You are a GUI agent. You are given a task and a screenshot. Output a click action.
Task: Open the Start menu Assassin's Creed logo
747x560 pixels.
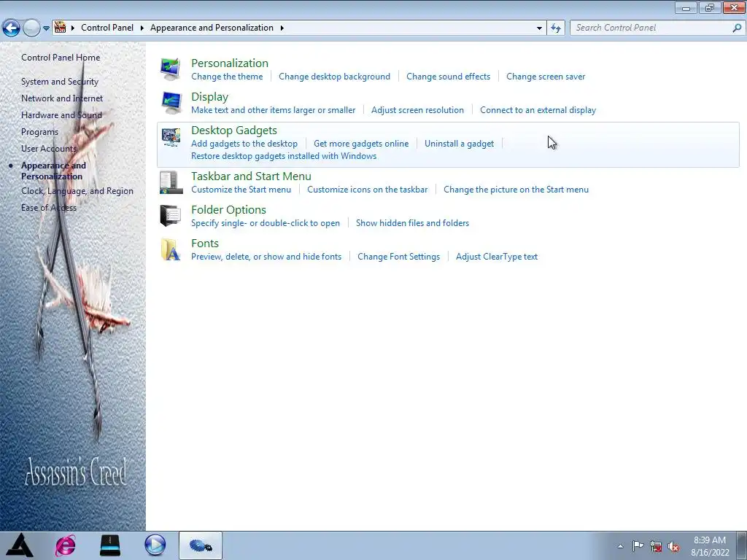(x=20, y=545)
